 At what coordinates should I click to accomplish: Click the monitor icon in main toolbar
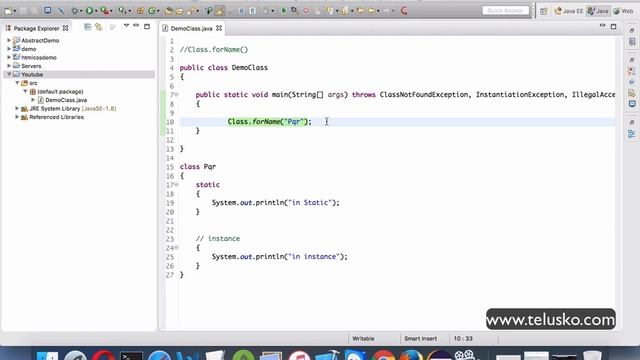[48, 11]
